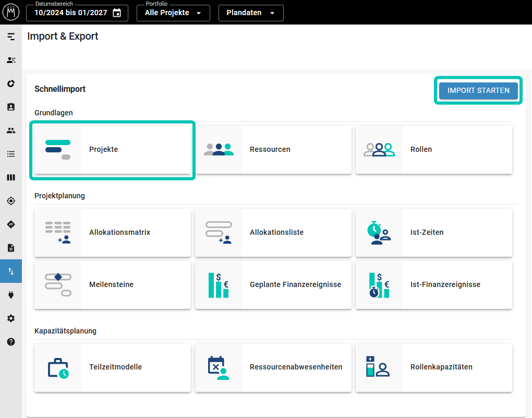
Task: Click the Schnellimport heading
Action: (59, 89)
